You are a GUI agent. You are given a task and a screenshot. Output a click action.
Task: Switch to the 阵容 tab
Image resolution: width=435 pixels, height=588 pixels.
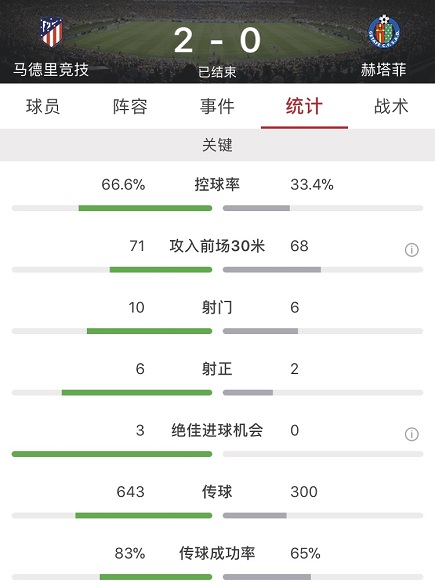tap(130, 106)
